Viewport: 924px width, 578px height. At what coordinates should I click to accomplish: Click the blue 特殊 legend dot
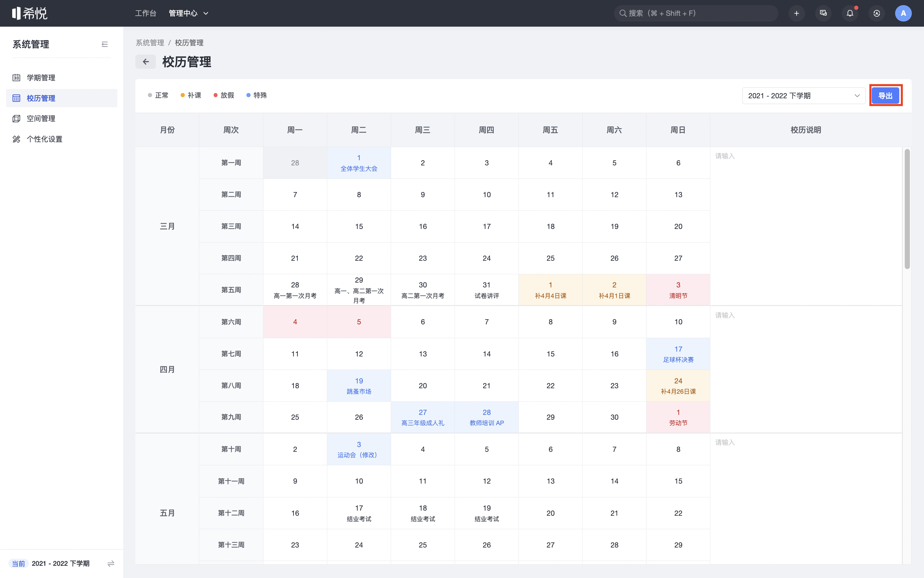tap(249, 95)
